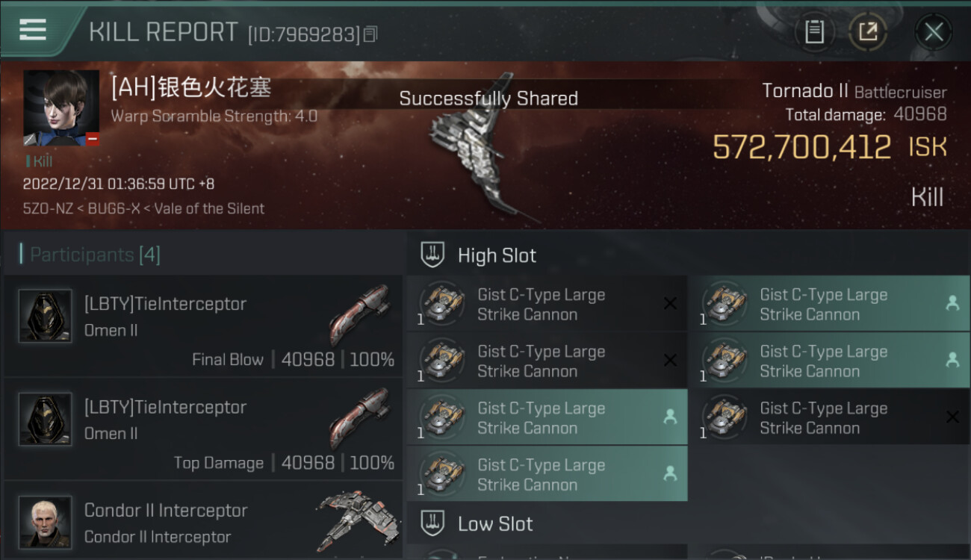Click Condor II Interceptor pilot portrait
Image resolution: width=971 pixels, height=560 pixels.
(45, 522)
